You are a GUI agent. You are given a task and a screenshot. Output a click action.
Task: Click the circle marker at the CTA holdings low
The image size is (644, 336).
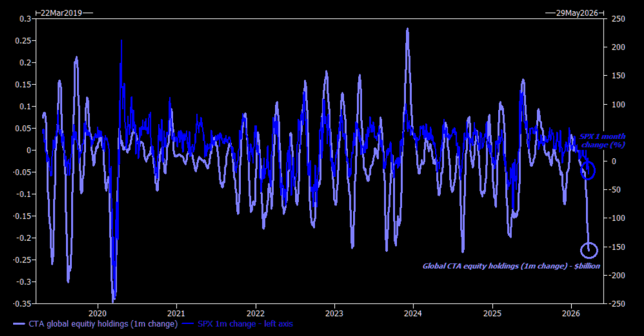(589, 249)
